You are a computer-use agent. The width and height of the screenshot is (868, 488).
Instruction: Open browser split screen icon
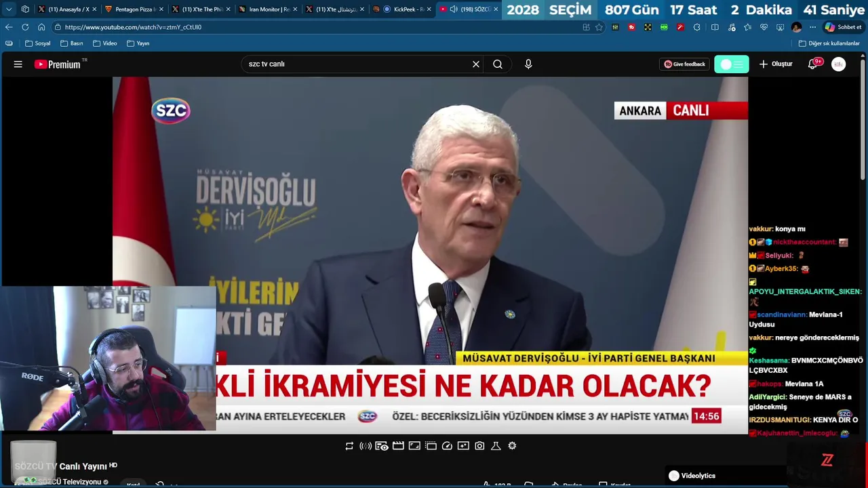[x=715, y=27]
